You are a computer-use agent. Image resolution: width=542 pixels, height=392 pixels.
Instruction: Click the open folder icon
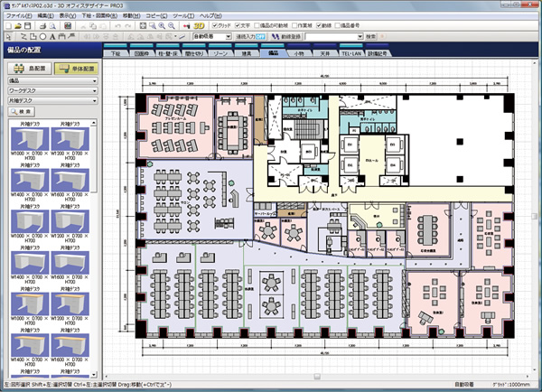point(19,27)
